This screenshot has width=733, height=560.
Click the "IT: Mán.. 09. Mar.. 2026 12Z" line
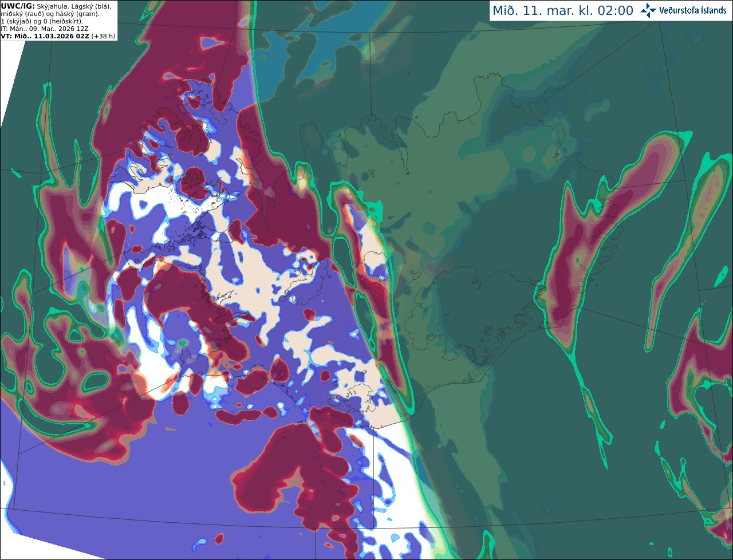(x=45, y=29)
